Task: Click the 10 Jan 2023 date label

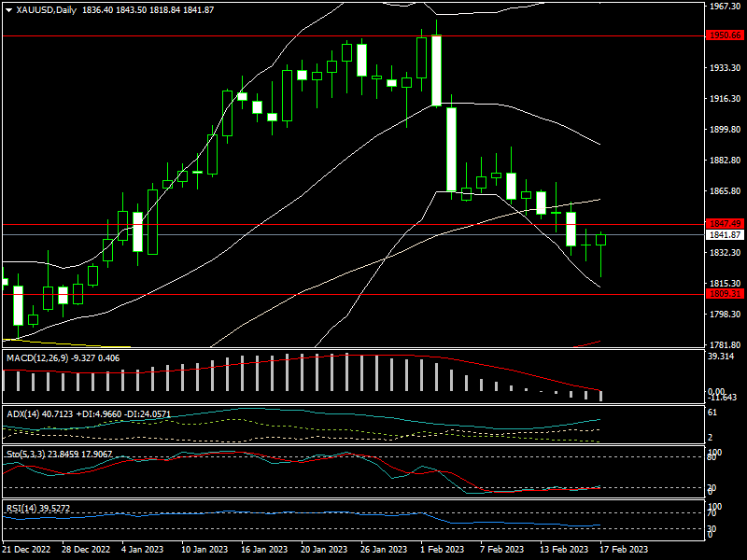Action: tap(204, 549)
